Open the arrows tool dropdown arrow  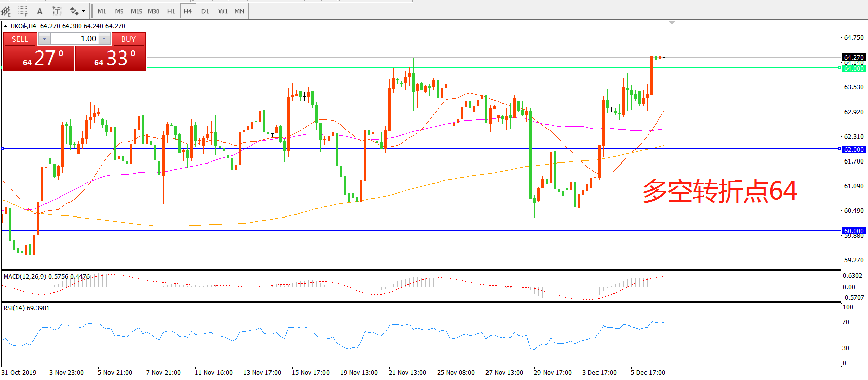(84, 11)
